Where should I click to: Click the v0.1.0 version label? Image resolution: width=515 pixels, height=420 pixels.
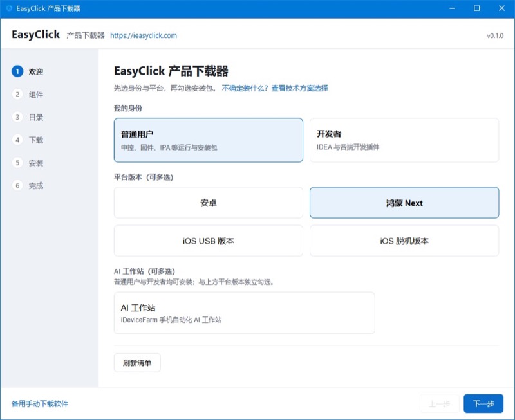tap(495, 36)
